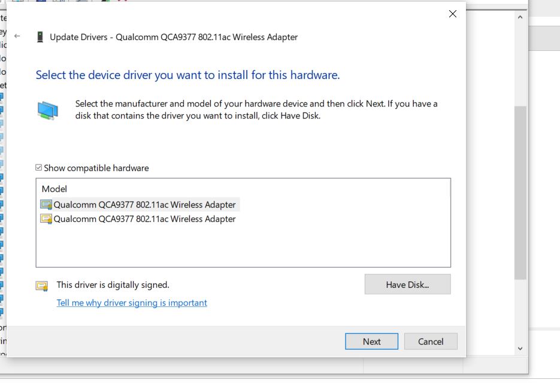
Task: Click the 'This driver is digitally signed.' text
Action: click(x=113, y=285)
